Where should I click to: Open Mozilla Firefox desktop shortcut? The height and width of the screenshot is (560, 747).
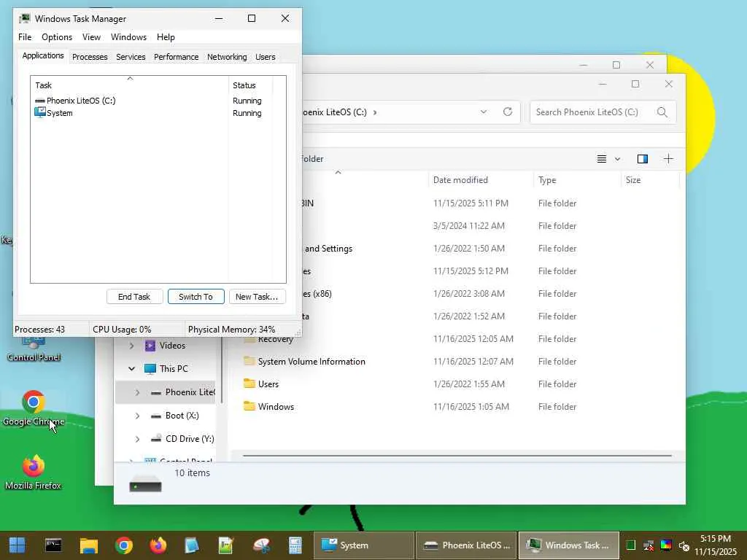(x=34, y=472)
